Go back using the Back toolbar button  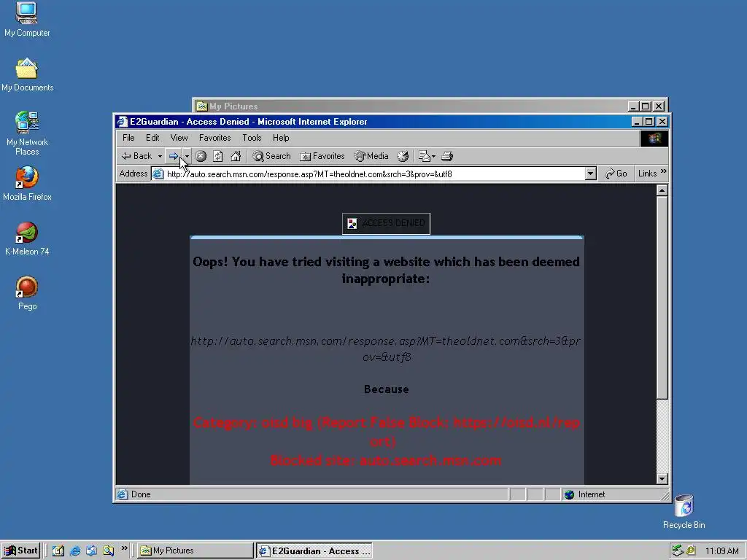click(x=136, y=156)
